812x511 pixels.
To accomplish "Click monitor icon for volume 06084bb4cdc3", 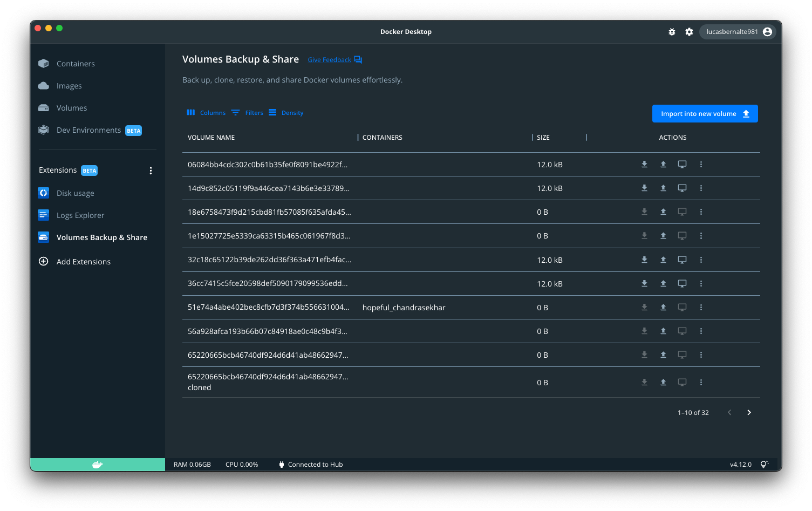I will [682, 165].
